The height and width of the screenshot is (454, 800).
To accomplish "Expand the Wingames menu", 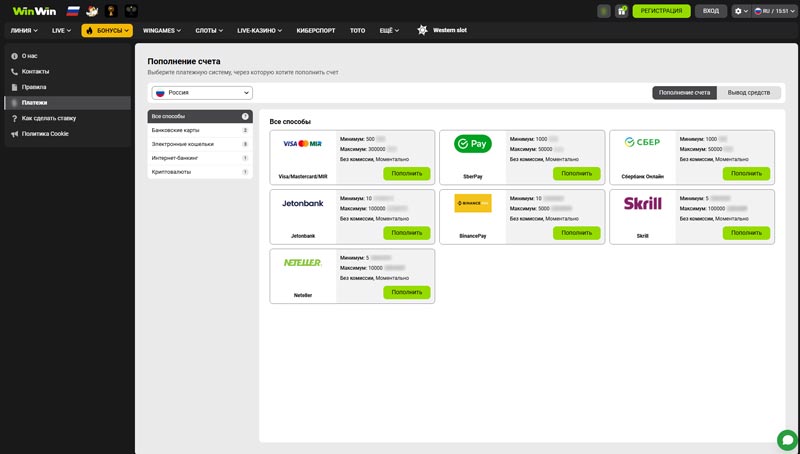I will point(162,31).
